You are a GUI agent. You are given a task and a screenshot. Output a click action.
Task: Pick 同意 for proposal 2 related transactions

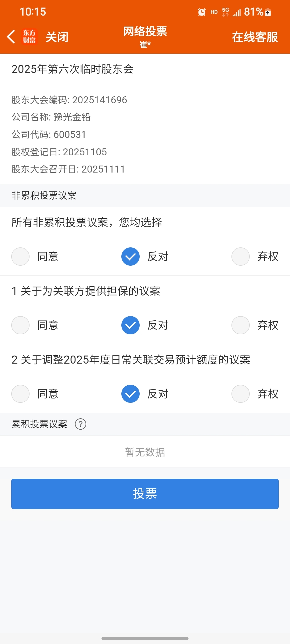pos(20,394)
